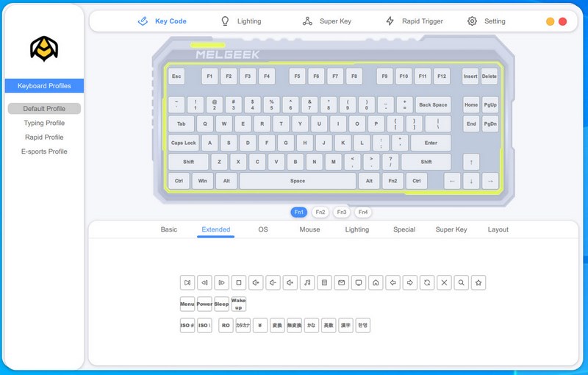Screen dimensions: 588x375
Task: Click the Win key on keyboard
Action: (x=203, y=181)
